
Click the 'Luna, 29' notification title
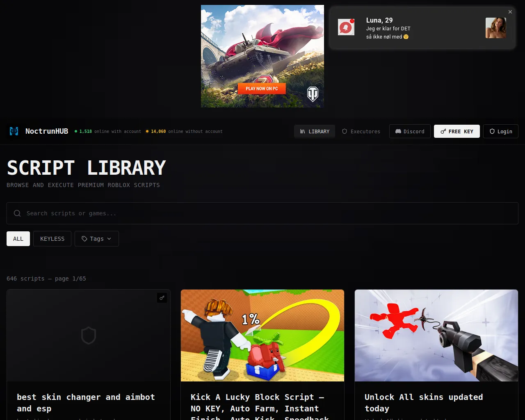click(379, 20)
